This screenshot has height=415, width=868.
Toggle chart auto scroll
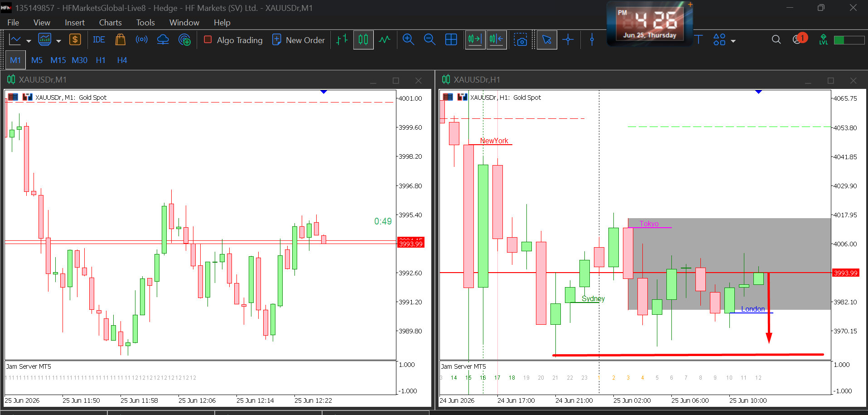[x=475, y=40]
